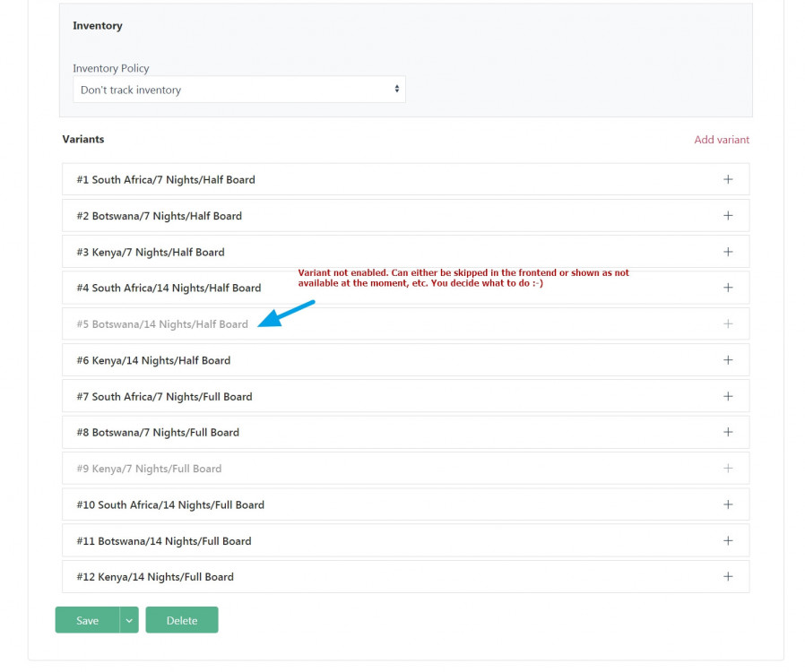Click plus icon on #2 Botswana/7 Nights/Half Board

coord(728,216)
